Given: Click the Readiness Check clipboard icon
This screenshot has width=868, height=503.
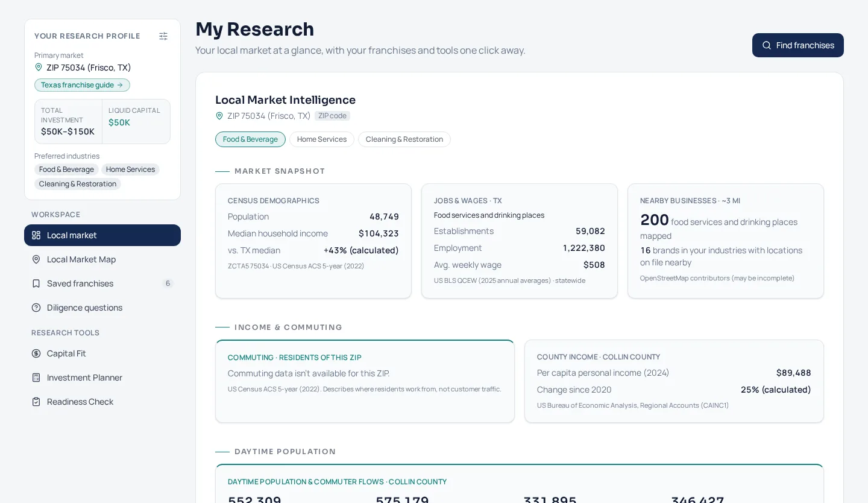Looking at the screenshot, I should coord(36,402).
